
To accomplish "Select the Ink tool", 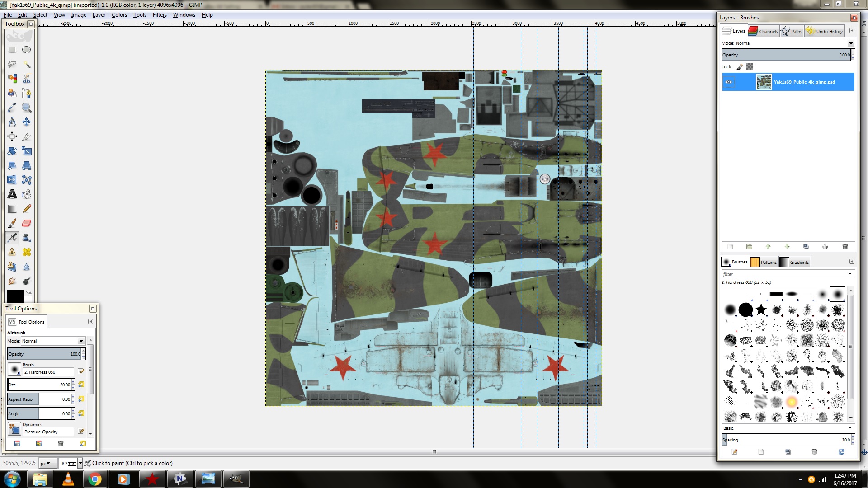I will point(27,238).
